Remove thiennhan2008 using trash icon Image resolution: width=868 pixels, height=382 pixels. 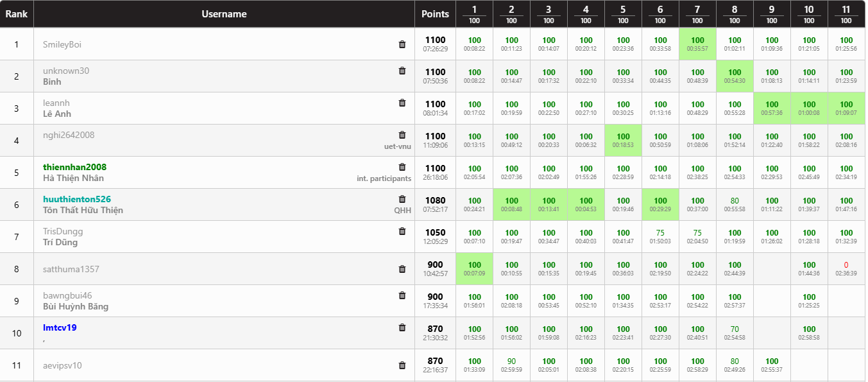(x=402, y=167)
